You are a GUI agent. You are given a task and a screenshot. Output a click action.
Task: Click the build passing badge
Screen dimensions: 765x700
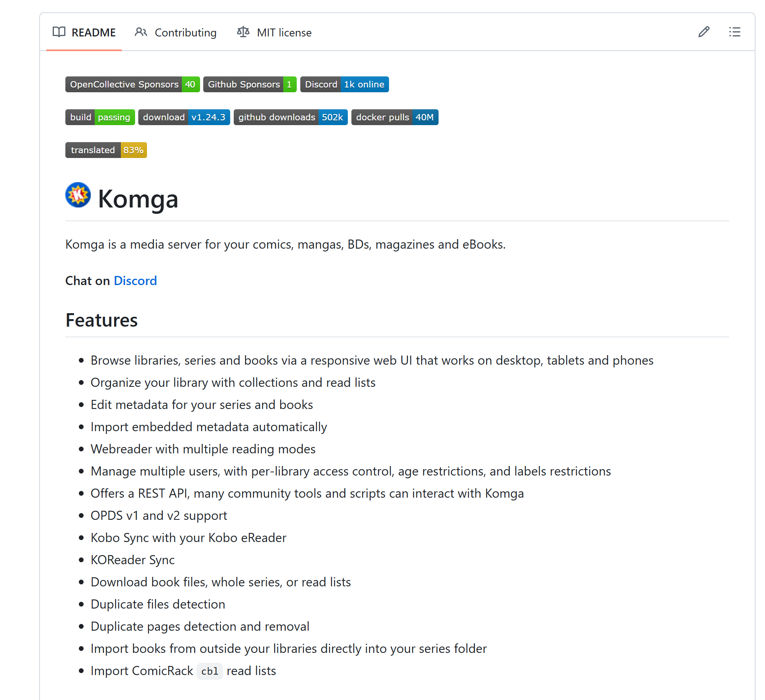(x=100, y=117)
